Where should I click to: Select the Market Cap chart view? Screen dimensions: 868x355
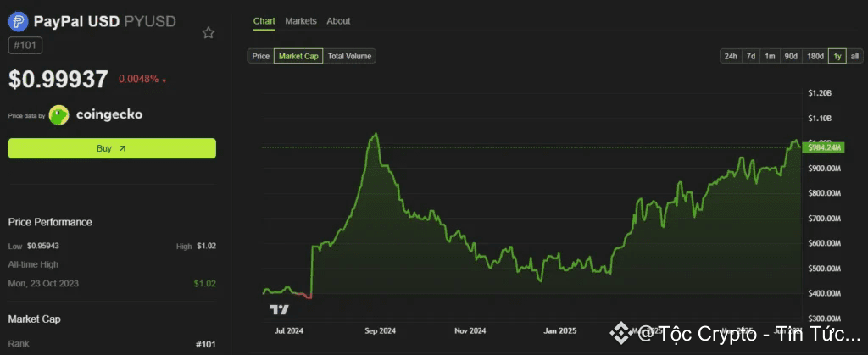pos(298,56)
